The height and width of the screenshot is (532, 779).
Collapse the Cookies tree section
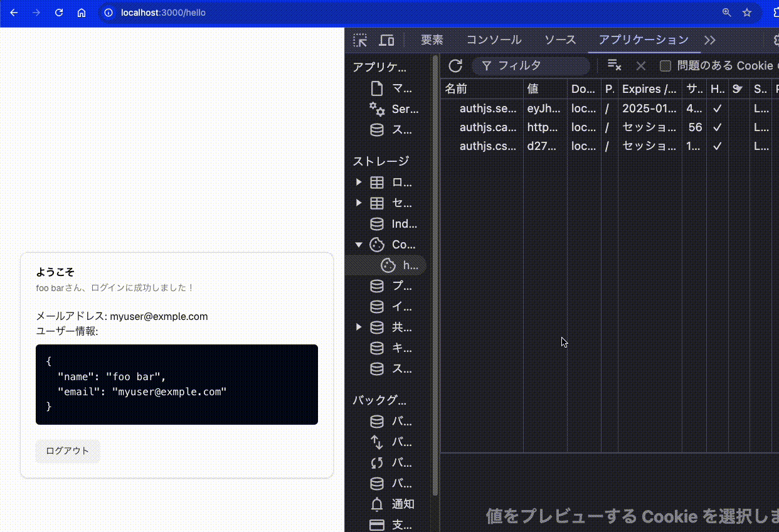point(359,245)
